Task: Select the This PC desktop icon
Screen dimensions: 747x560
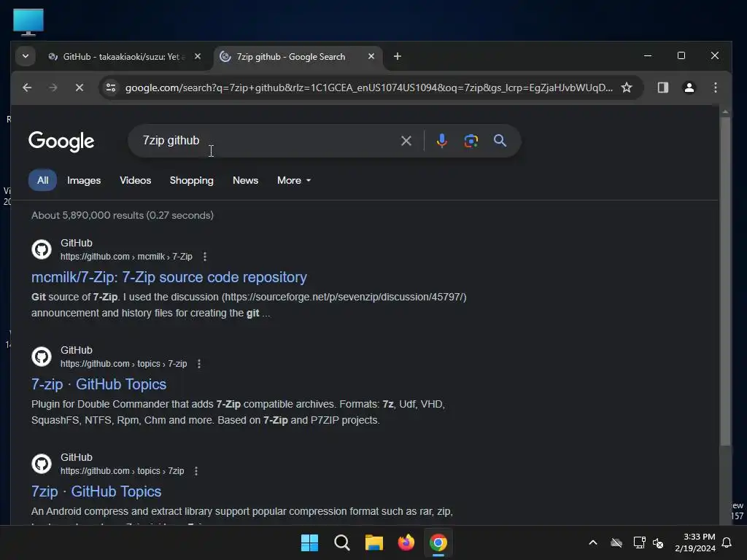Action: tap(28, 23)
